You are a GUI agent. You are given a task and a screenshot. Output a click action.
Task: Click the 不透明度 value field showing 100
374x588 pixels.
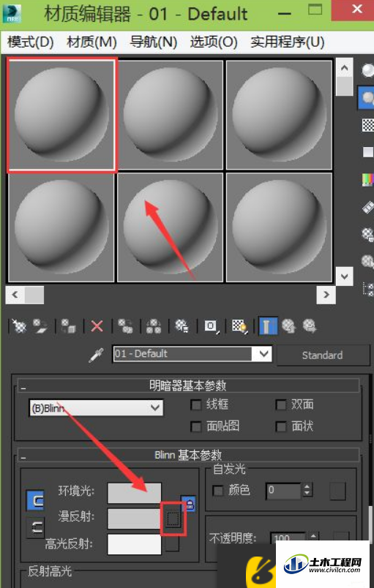(x=288, y=537)
